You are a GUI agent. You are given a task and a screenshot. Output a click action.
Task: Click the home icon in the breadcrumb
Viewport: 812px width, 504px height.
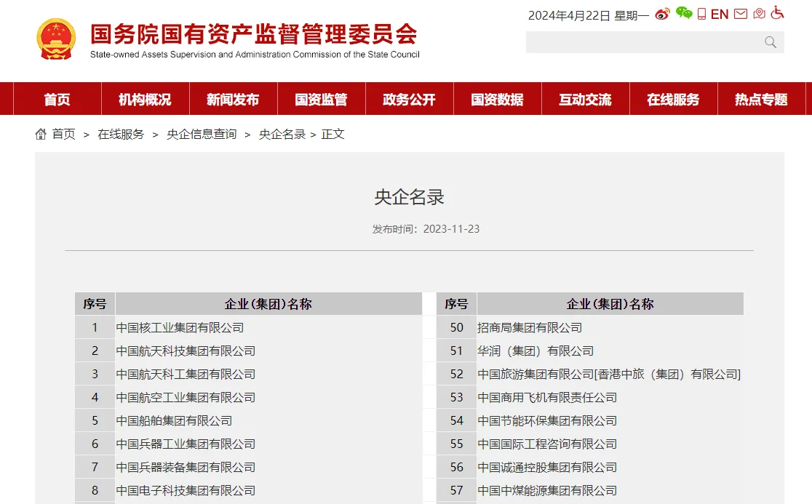[x=40, y=134]
